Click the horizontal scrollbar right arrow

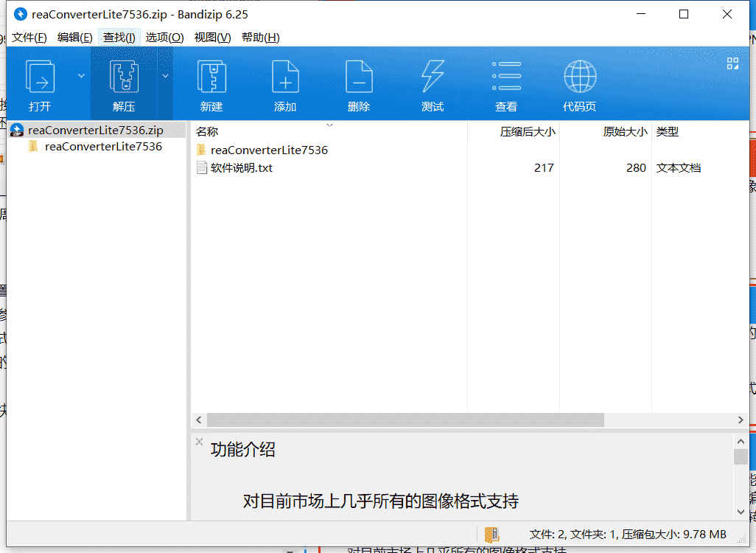tap(741, 420)
